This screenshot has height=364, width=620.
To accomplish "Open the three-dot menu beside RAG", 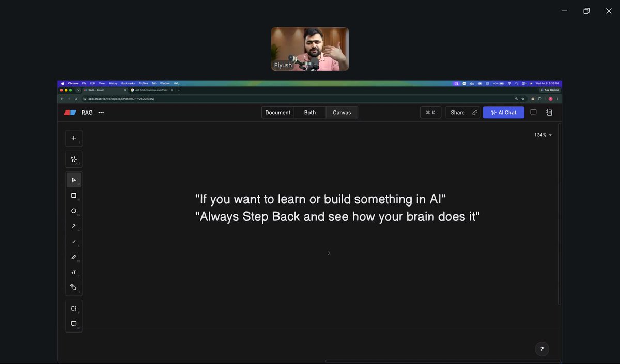I will pyautogui.click(x=101, y=113).
